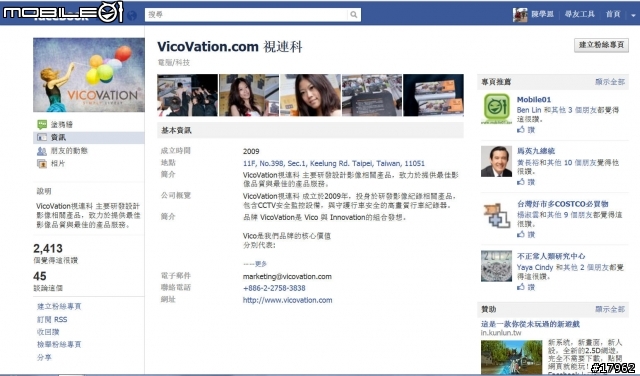Open the 馬英九總統 page link
The image size is (640, 376).
tap(536, 151)
